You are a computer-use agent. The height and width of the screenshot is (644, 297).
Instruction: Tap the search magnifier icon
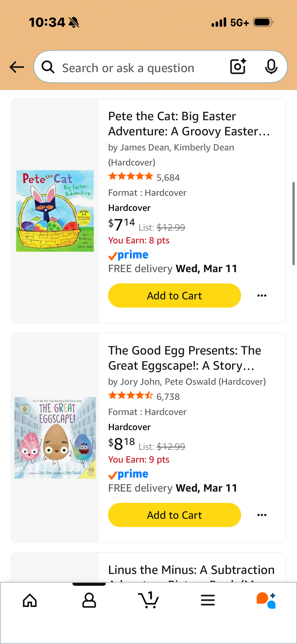[x=48, y=67]
